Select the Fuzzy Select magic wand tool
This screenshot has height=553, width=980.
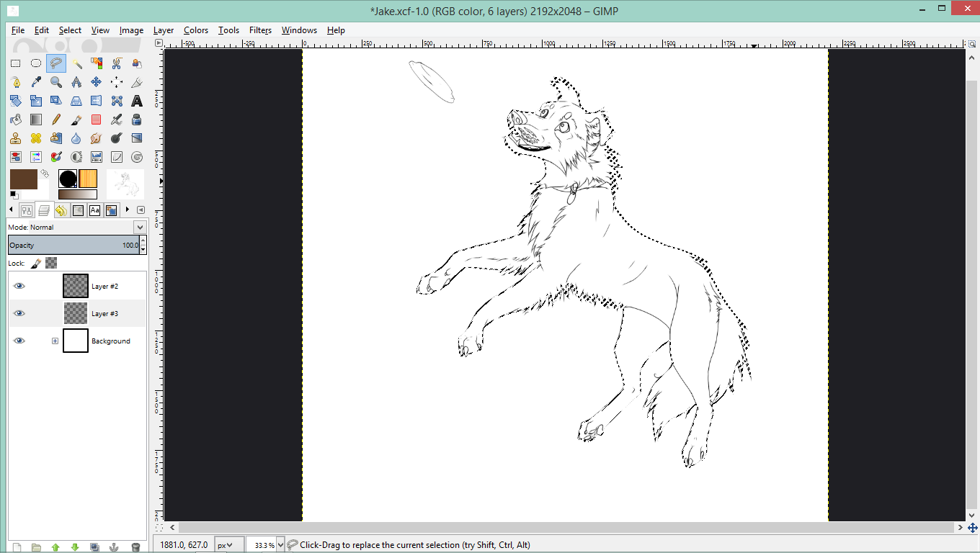76,63
